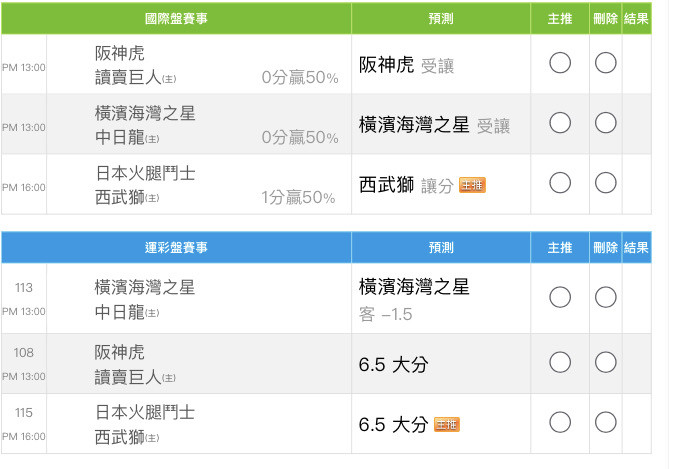Select 刪除 radio for game 108 6.5 大分
The width and height of the screenshot is (677, 469).
point(605,362)
